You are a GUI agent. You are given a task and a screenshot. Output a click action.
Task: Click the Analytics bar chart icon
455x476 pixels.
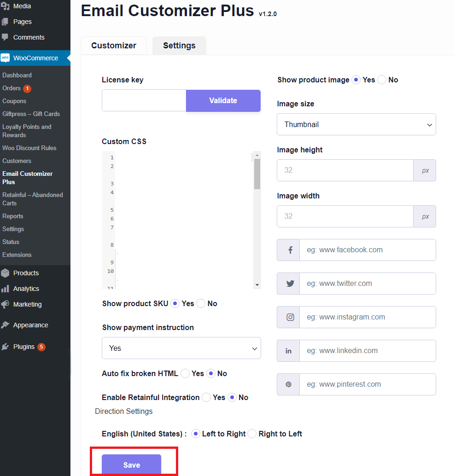[6, 289]
